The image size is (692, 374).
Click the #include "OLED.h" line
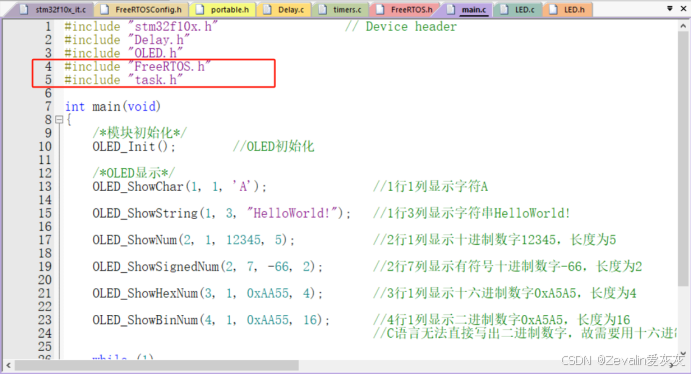(123, 53)
